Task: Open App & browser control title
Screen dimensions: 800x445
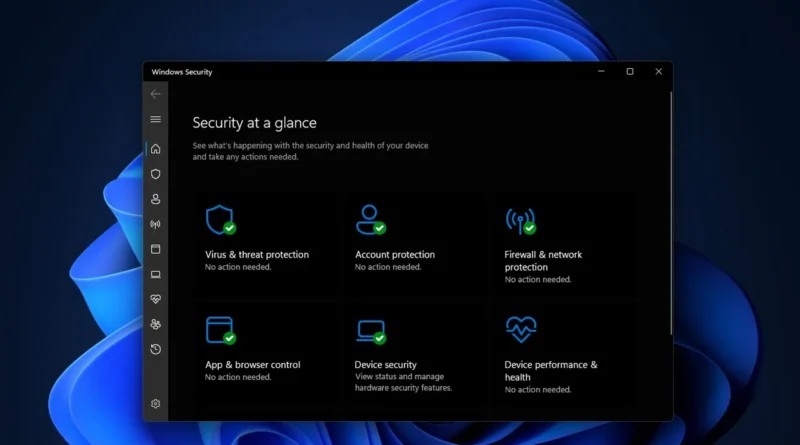Action: [253, 365]
